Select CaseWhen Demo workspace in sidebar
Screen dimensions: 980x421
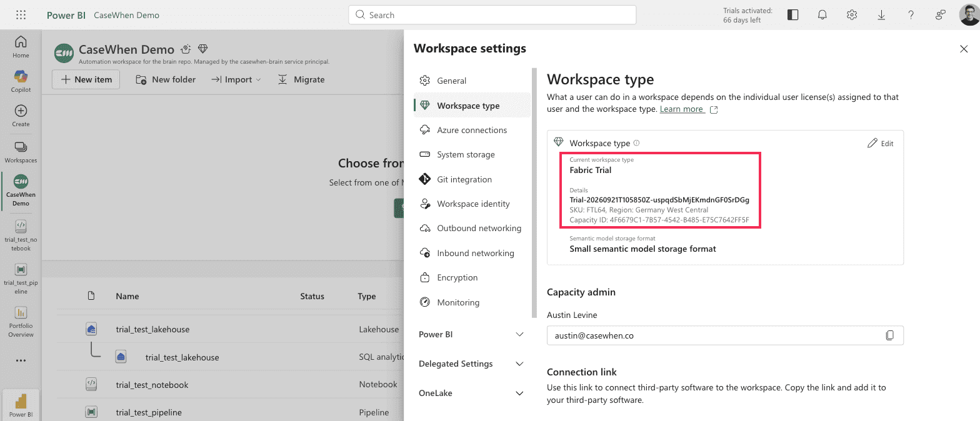(x=21, y=191)
